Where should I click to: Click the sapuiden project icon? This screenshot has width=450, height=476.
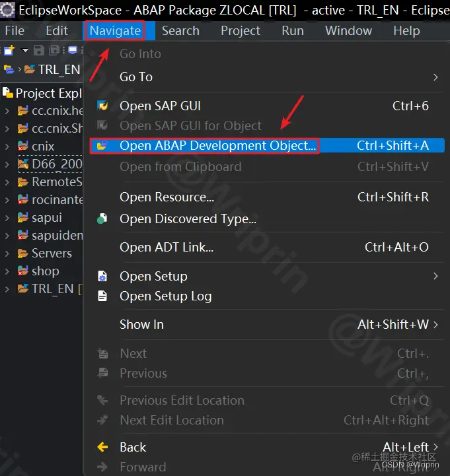[x=22, y=235]
